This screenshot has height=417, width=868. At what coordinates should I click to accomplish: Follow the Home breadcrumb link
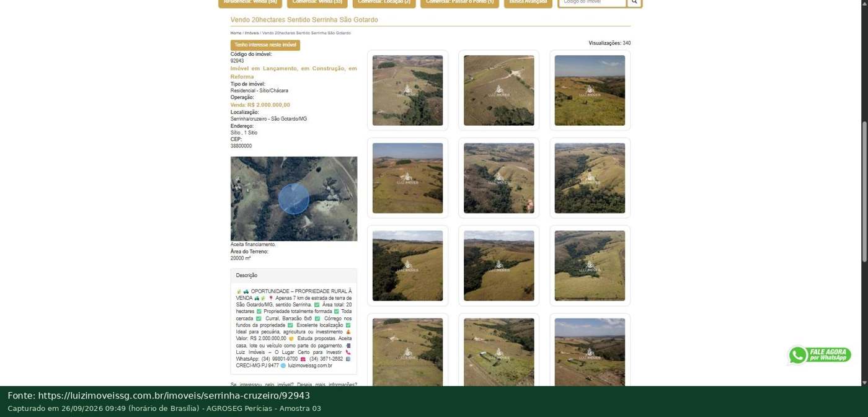[236, 33]
